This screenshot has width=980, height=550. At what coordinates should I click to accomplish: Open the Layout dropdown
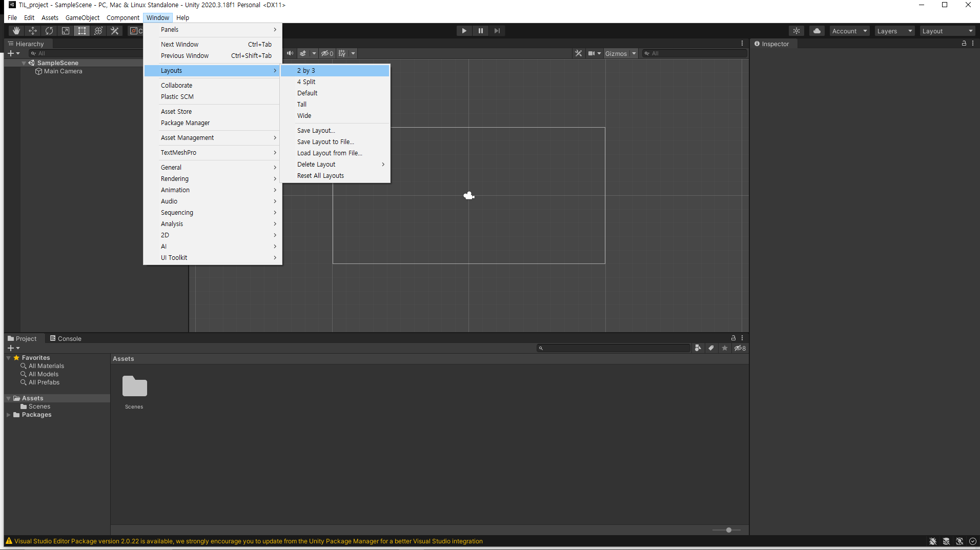(947, 31)
